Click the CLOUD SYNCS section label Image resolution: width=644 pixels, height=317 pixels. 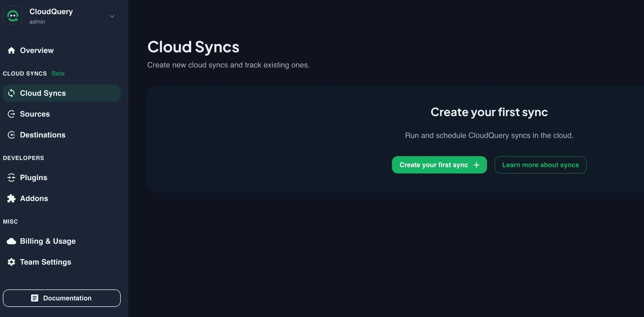tap(25, 74)
